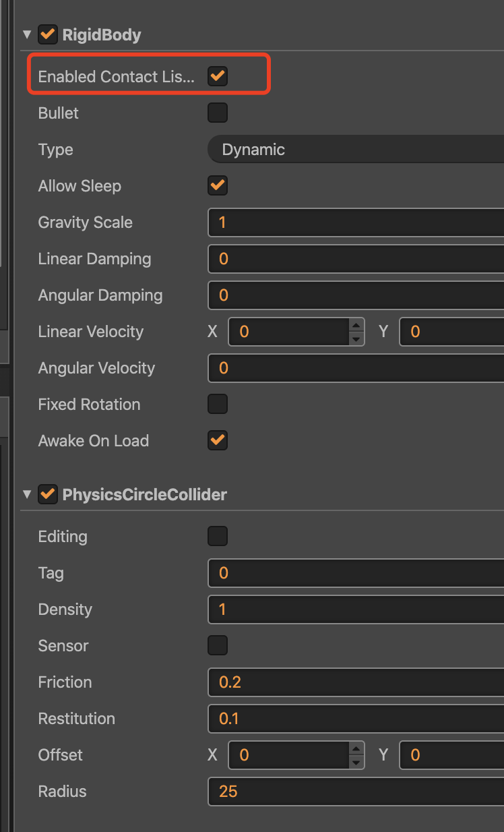The height and width of the screenshot is (832, 504).
Task: Uncheck the Allow Sleep checkbox
Action: point(217,185)
